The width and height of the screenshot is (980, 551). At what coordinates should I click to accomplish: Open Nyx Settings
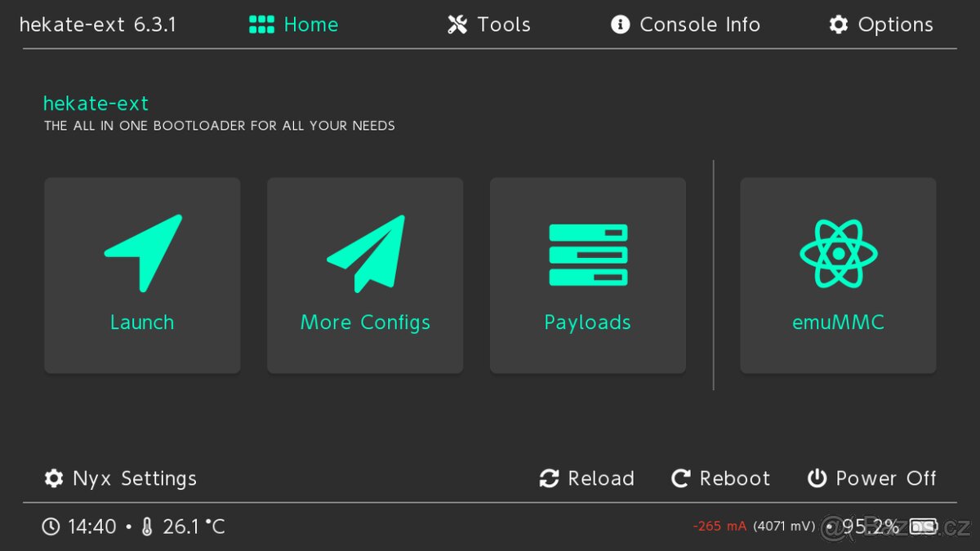pos(121,478)
